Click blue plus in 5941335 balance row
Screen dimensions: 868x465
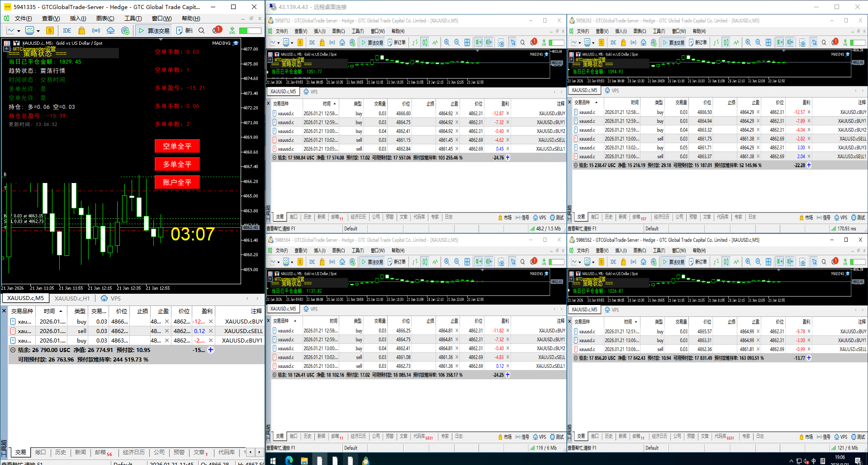[211, 350]
